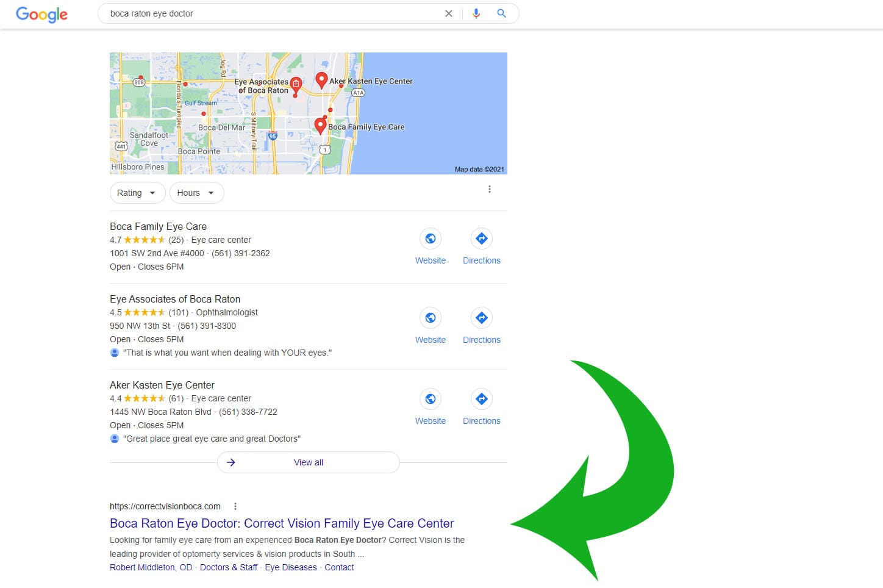Click the Directions label for Aker Kasten Eye Center
This screenshot has width=883, height=588.
tap(482, 421)
